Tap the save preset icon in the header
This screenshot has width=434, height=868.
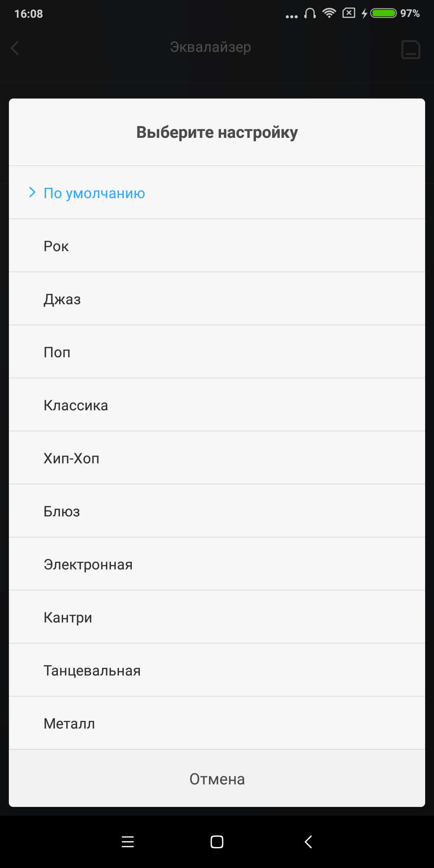(x=411, y=50)
